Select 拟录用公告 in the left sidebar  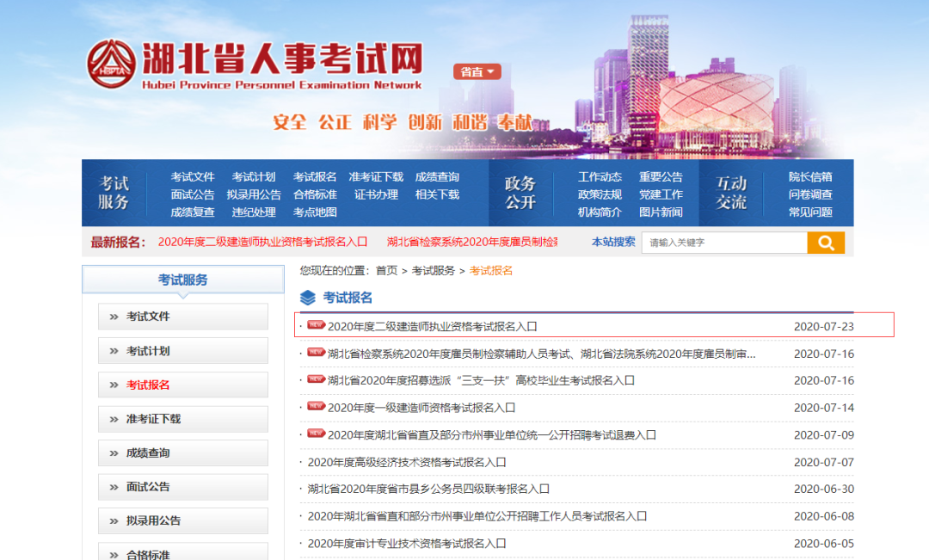pyautogui.click(x=183, y=521)
